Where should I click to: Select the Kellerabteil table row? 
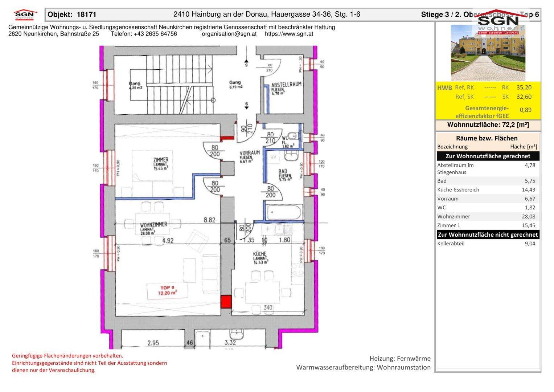pyautogui.click(x=488, y=244)
